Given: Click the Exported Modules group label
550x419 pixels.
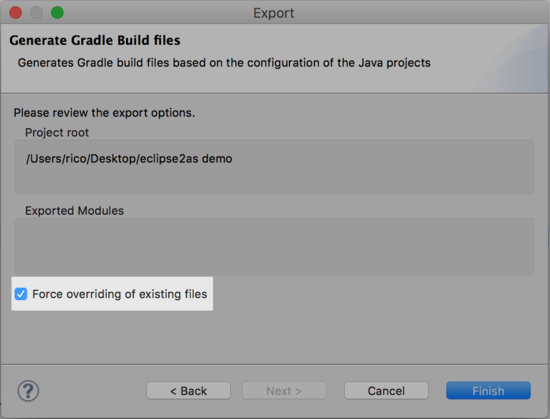Looking at the screenshot, I should [74, 211].
